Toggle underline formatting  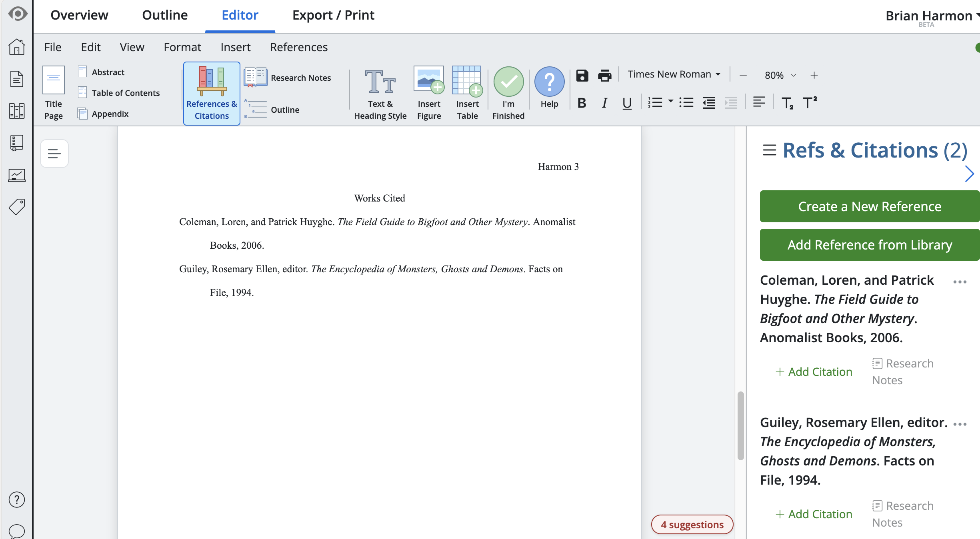pyautogui.click(x=627, y=103)
